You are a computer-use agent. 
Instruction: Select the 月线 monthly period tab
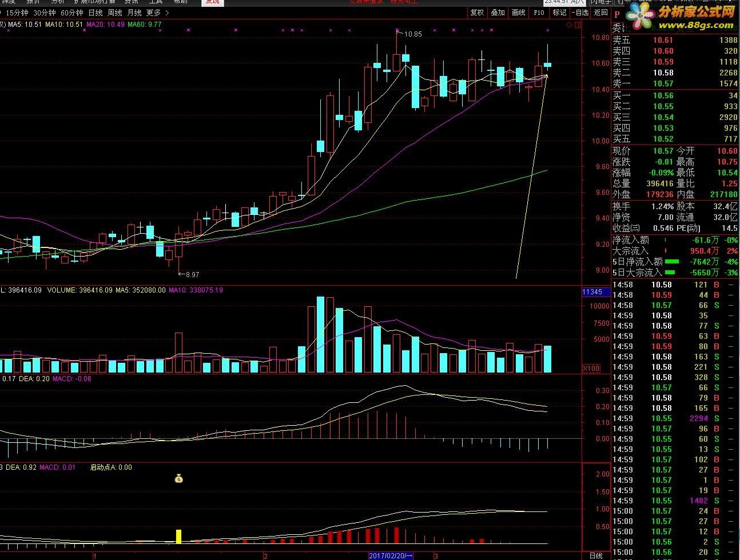tap(134, 13)
